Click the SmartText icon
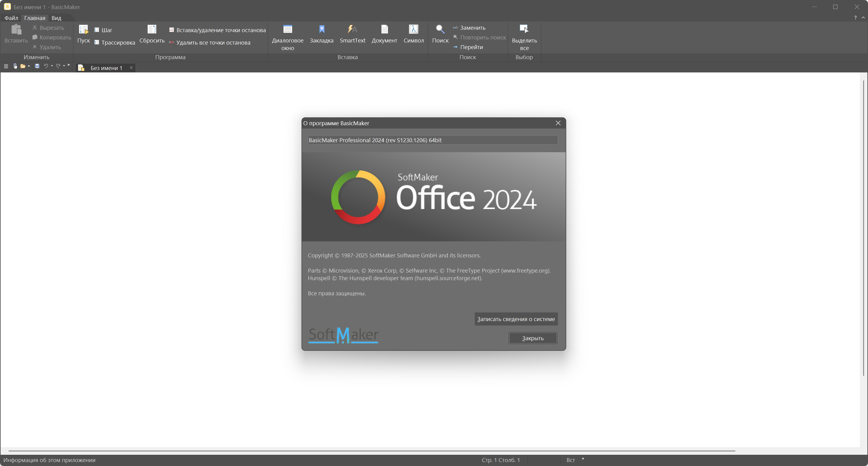This screenshot has width=868, height=466. (x=352, y=30)
